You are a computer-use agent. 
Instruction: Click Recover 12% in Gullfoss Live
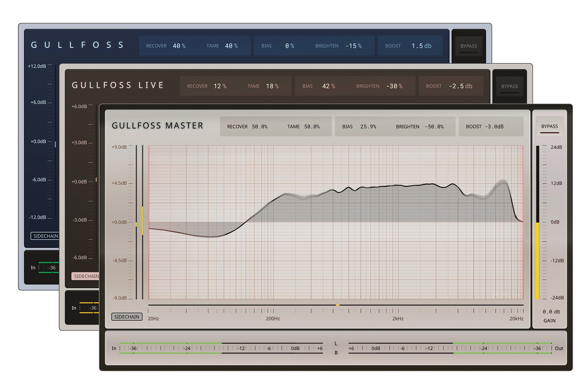[220, 86]
